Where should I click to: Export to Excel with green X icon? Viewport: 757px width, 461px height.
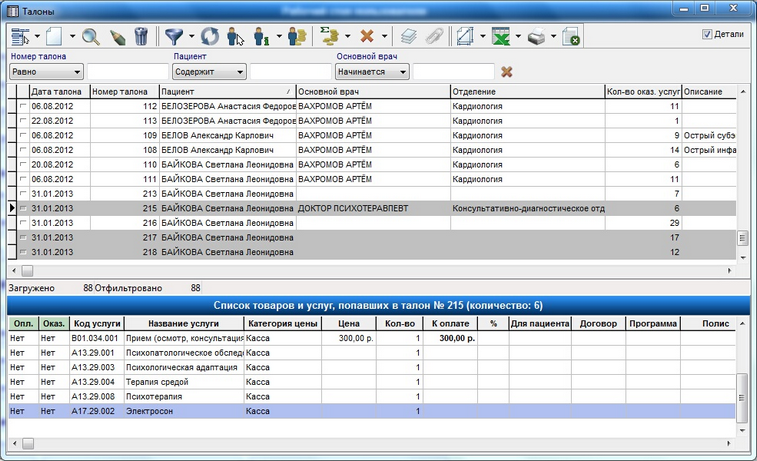pos(501,36)
